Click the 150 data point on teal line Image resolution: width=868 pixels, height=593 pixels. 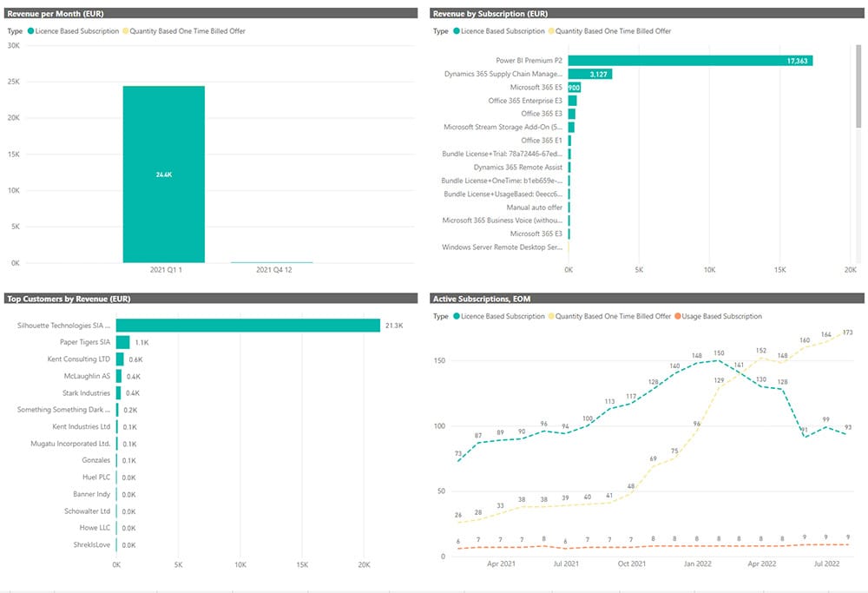pos(719,361)
